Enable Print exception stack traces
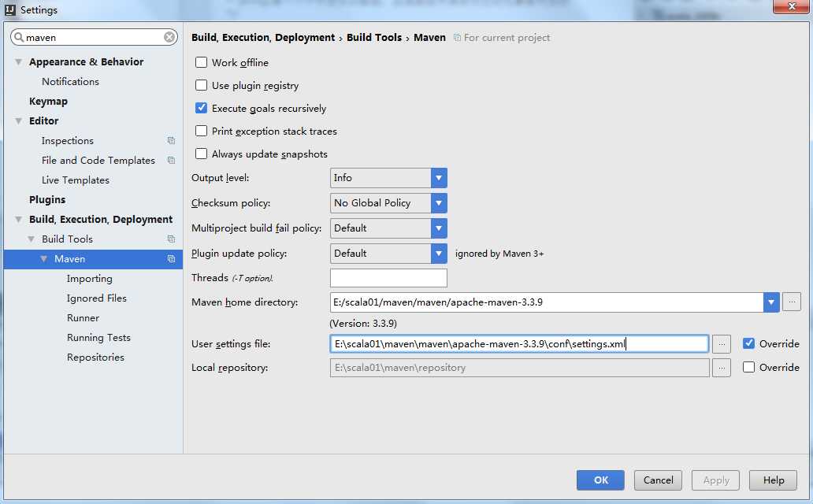Viewport: 813px width, 504px height. pyautogui.click(x=201, y=132)
